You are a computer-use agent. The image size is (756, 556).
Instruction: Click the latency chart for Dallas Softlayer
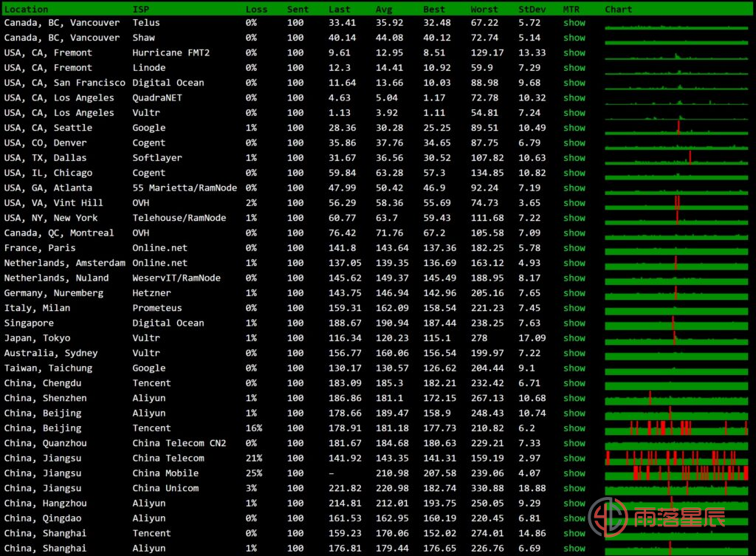point(676,158)
